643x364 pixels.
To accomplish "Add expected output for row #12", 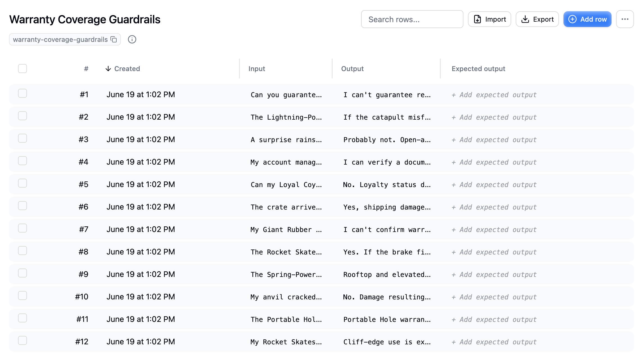I will click(494, 342).
